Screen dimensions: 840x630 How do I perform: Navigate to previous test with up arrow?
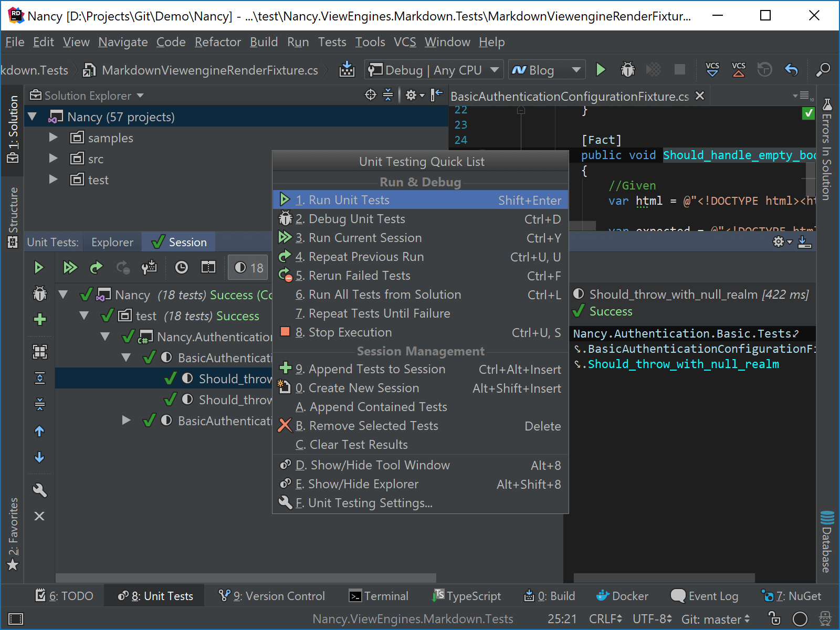(x=39, y=432)
